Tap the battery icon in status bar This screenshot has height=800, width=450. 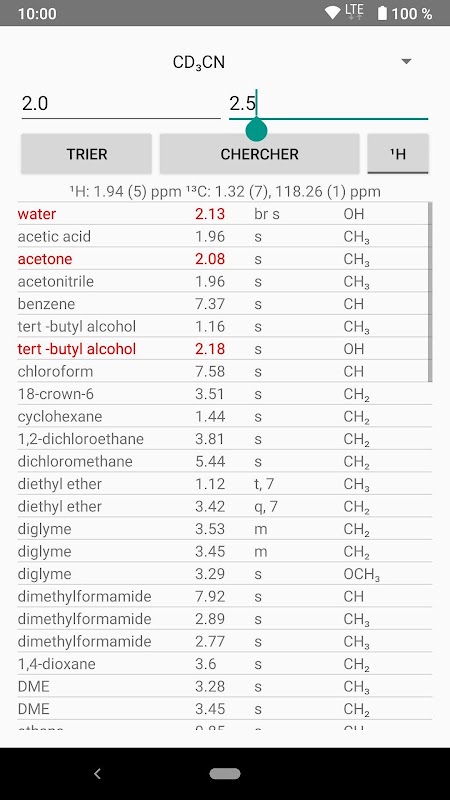[x=382, y=13]
